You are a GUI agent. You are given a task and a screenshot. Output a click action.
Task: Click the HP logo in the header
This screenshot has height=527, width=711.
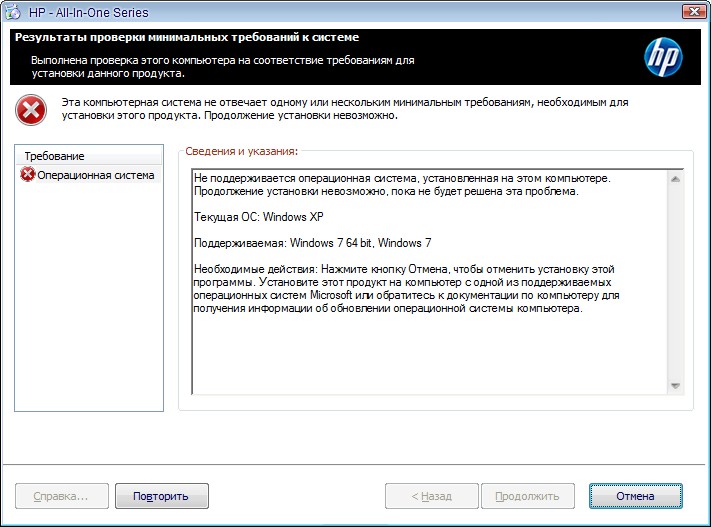pos(662,57)
